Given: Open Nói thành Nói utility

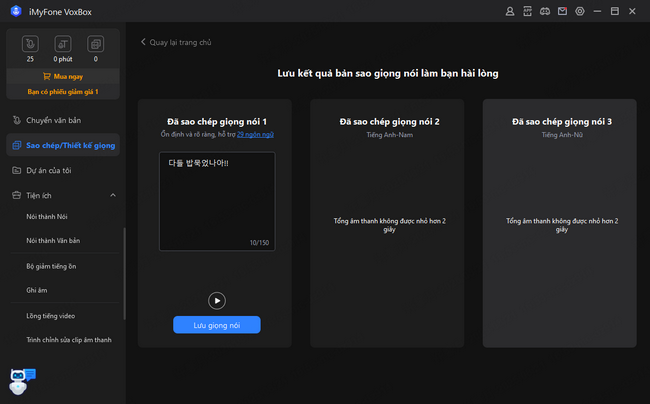Looking at the screenshot, I should (47, 217).
